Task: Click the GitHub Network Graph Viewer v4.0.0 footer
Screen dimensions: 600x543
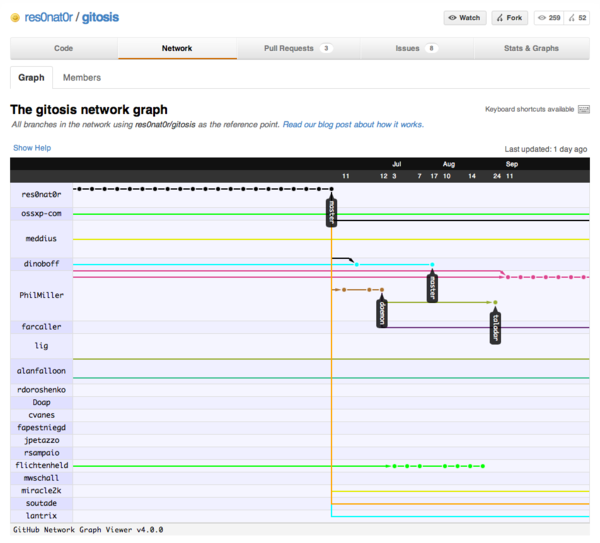Action: [88, 530]
